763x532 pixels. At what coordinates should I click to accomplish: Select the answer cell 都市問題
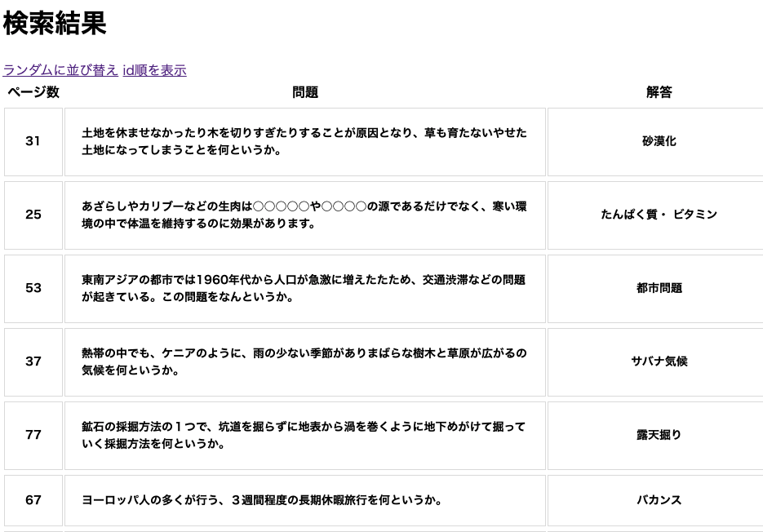coord(658,288)
